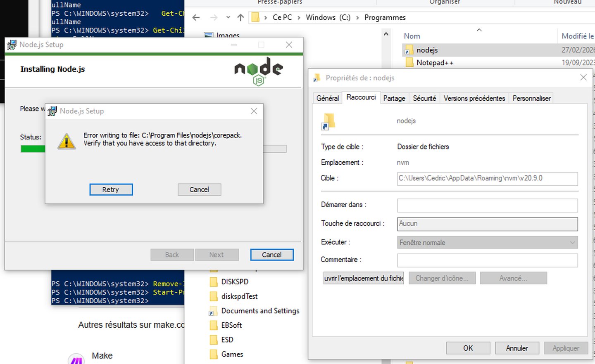Minimize the Installing Node.js setup window
The image size is (595, 364).
234,45
